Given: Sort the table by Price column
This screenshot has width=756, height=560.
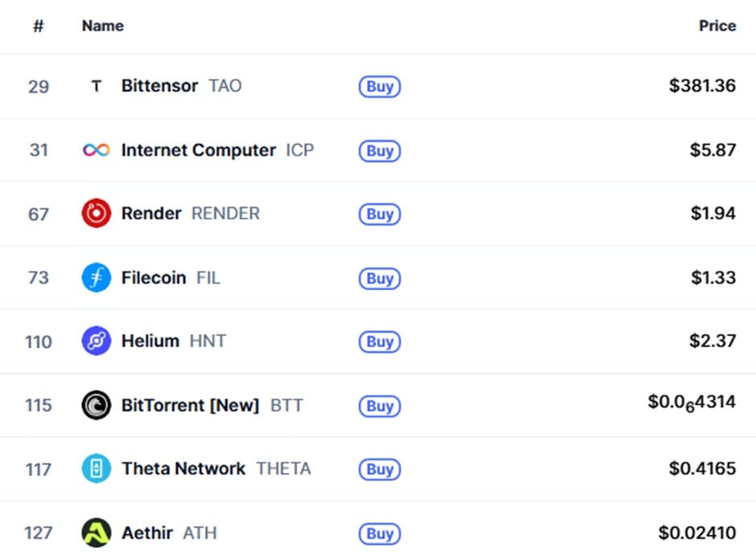Looking at the screenshot, I should tap(717, 26).
